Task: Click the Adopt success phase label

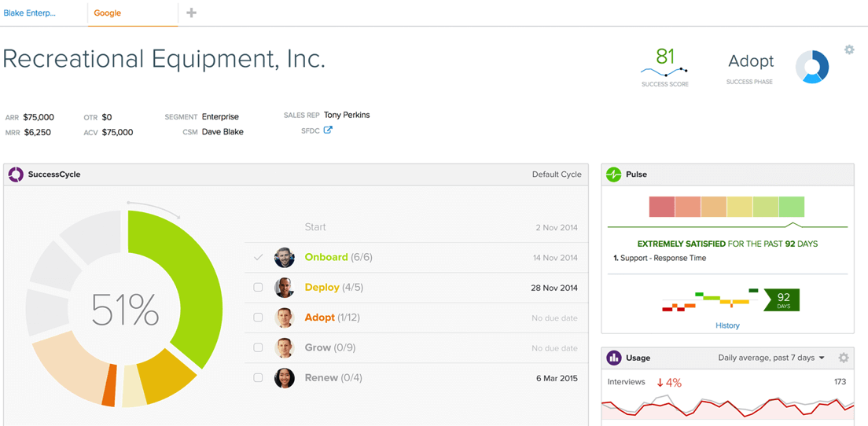Action: click(751, 61)
